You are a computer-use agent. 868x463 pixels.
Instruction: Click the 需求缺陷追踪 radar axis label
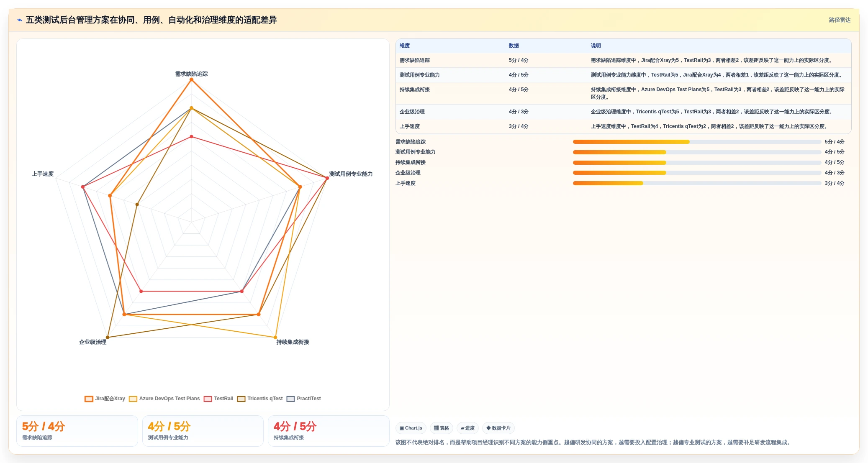pos(191,74)
